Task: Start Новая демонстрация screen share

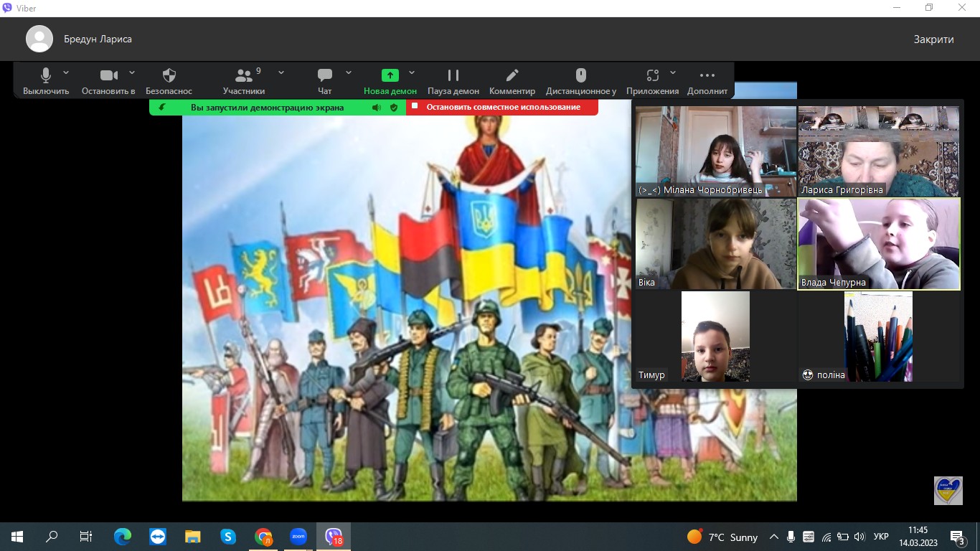Action: (390, 80)
